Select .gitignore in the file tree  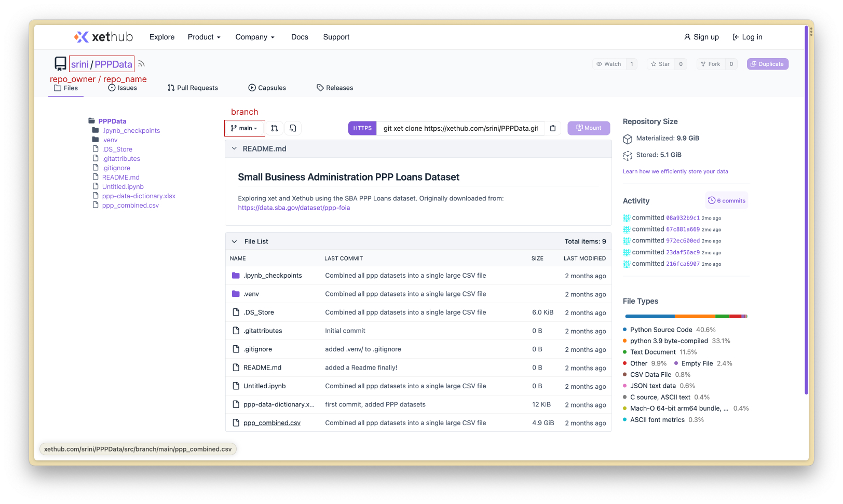(116, 168)
